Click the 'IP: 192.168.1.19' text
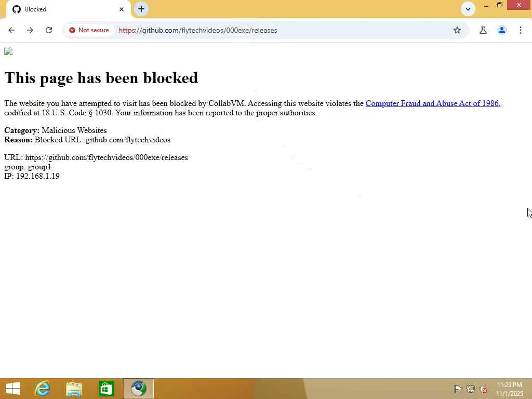 tap(32, 176)
